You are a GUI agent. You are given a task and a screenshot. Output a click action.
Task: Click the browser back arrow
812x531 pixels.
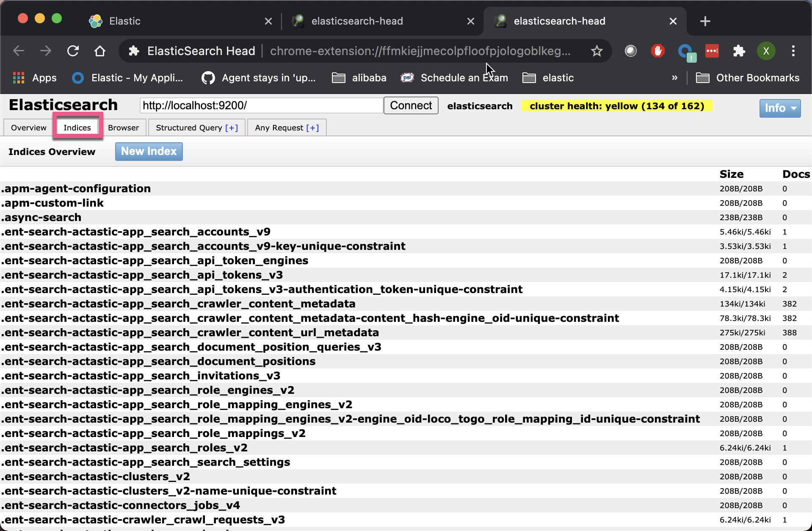tap(18, 51)
